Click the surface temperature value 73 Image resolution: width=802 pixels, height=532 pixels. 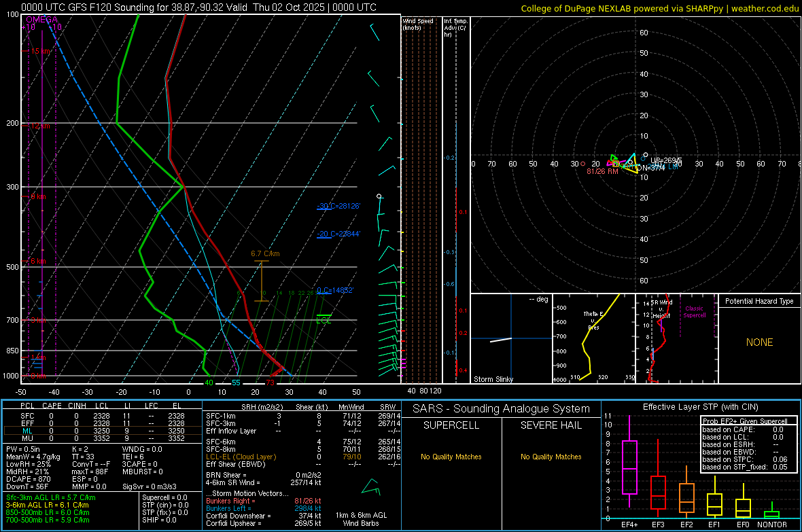(270, 383)
